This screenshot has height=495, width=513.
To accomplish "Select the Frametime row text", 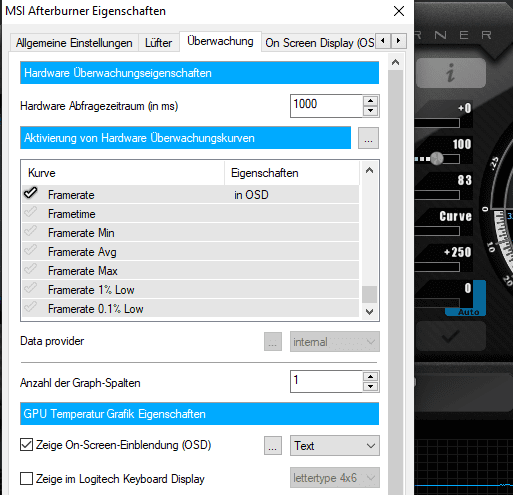I will point(72,214).
